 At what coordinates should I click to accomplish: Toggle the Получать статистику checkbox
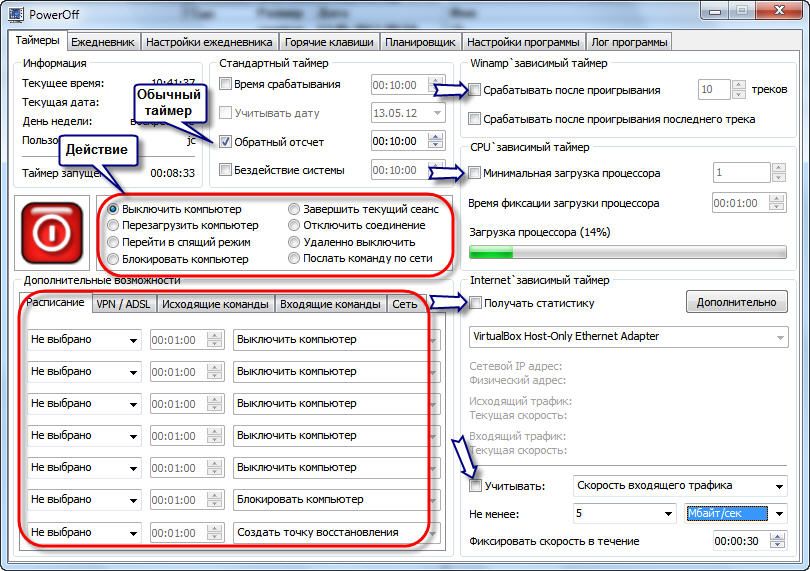pyautogui.click(x=476, y=303)
